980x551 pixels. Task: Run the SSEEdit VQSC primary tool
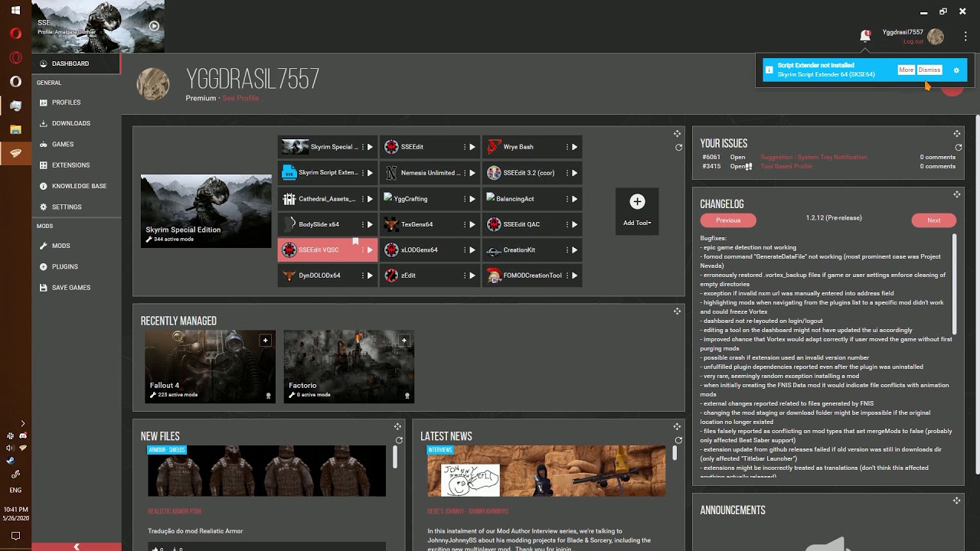[371, 250]
